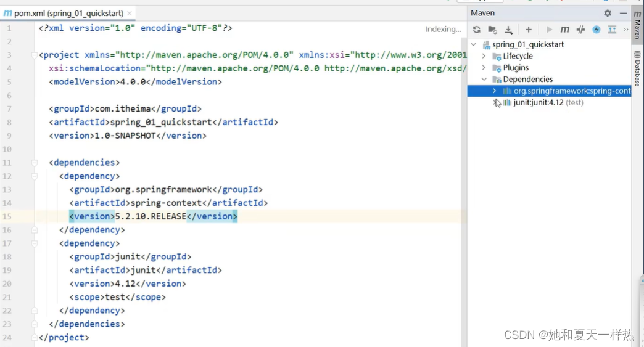Click modelVersion 4.0.0 line
Screen dimensions: 644x347
(136, 81)
